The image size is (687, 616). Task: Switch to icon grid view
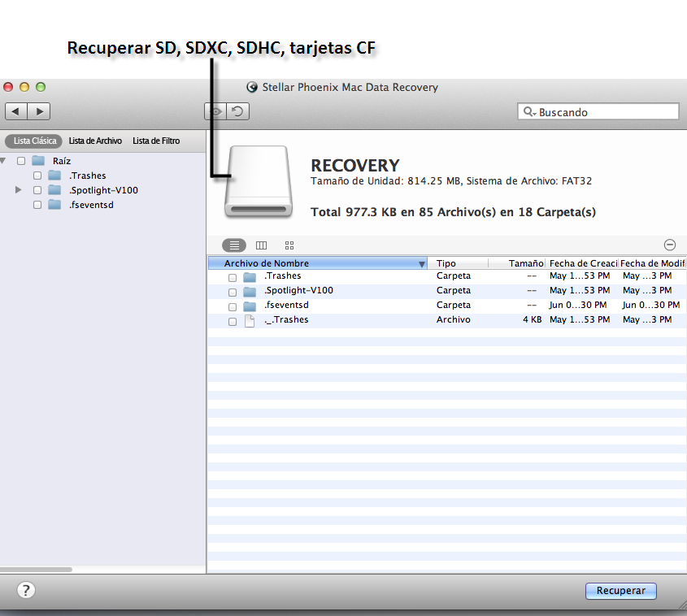click(289, 245)
